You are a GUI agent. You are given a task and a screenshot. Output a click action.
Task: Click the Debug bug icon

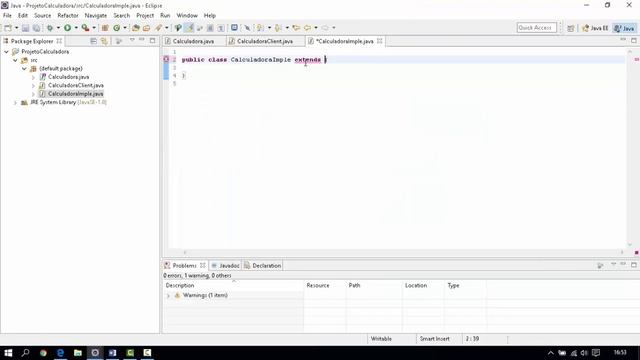point(50,28)
